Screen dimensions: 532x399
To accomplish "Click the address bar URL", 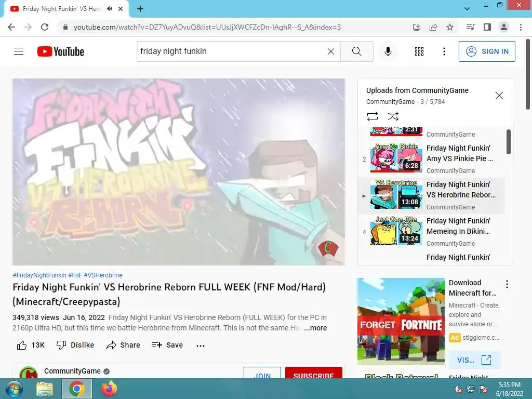I will 207,27.
